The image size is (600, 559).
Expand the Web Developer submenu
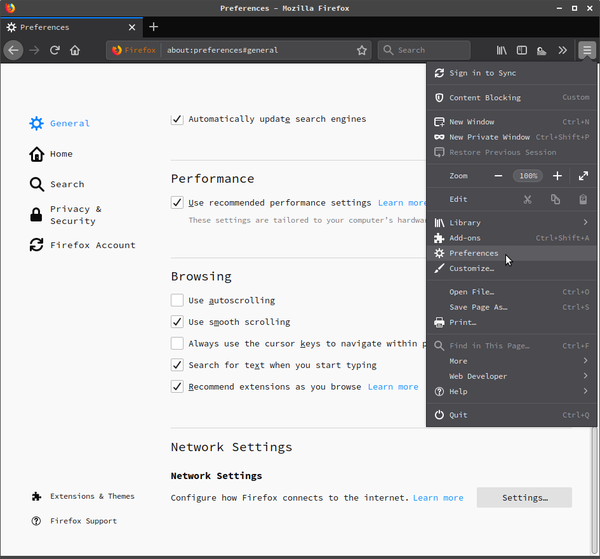512,376
